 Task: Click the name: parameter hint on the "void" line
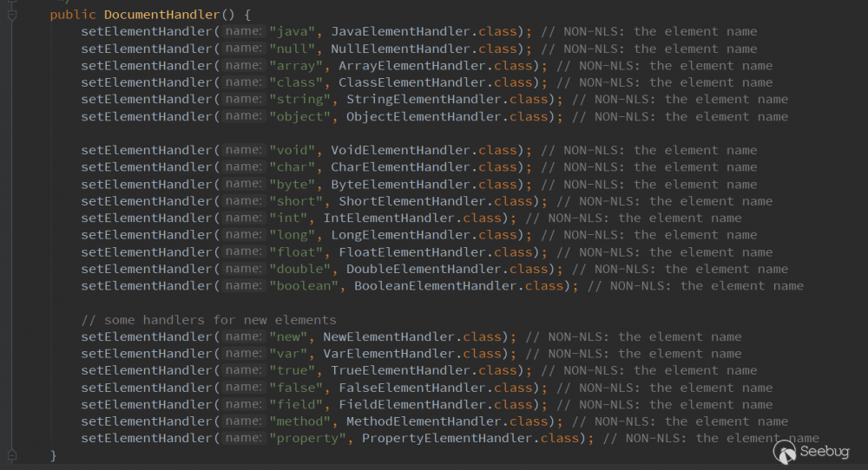click(244, 150)
